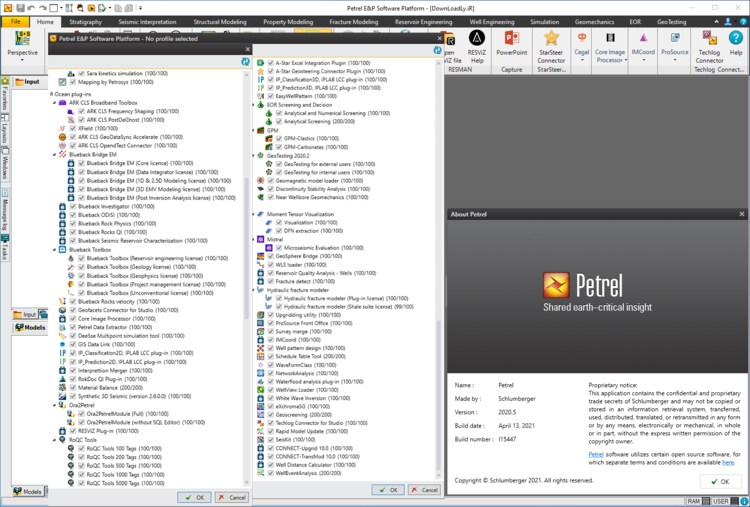The height and width of the screenshot is (507, 750).
Task: Switch to Geomechanics ribbon tab
Action: coord(594,22)
